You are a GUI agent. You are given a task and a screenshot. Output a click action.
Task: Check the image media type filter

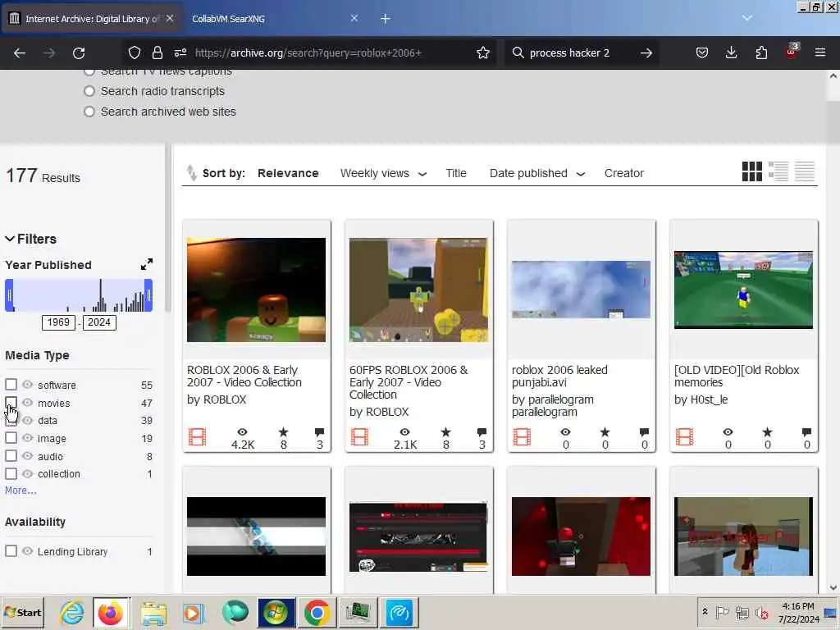click(x=11, y=438)
